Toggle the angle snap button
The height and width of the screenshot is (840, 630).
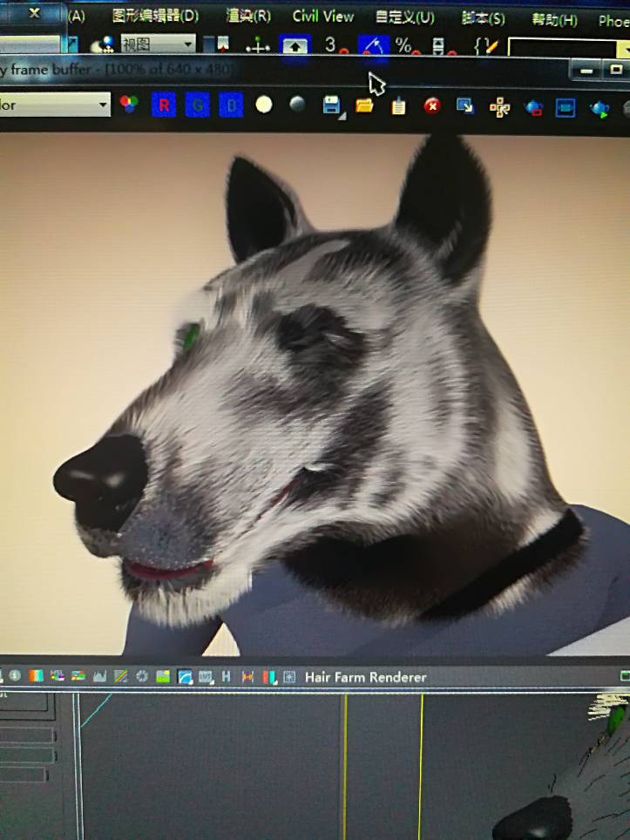pos(374,46)
